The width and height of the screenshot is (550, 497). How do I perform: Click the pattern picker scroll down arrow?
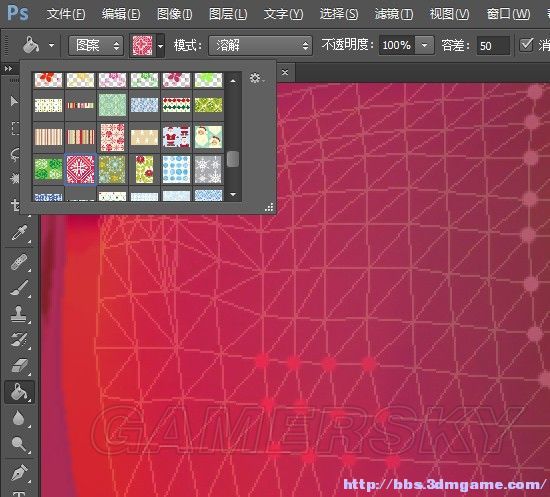[233, 194]
